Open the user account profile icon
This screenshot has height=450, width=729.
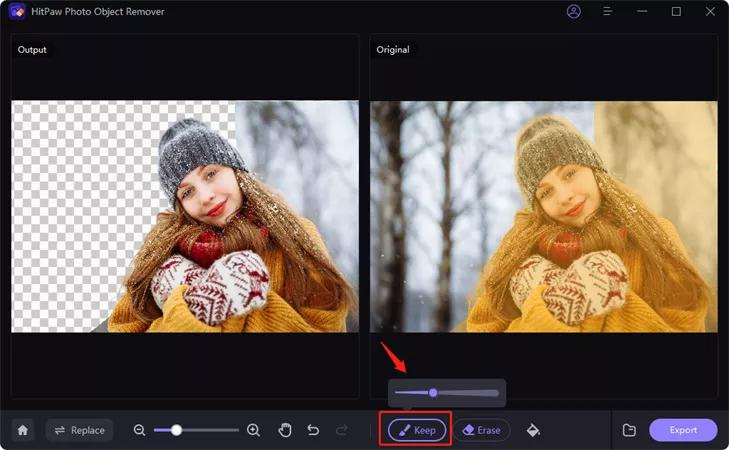point(573,12)
